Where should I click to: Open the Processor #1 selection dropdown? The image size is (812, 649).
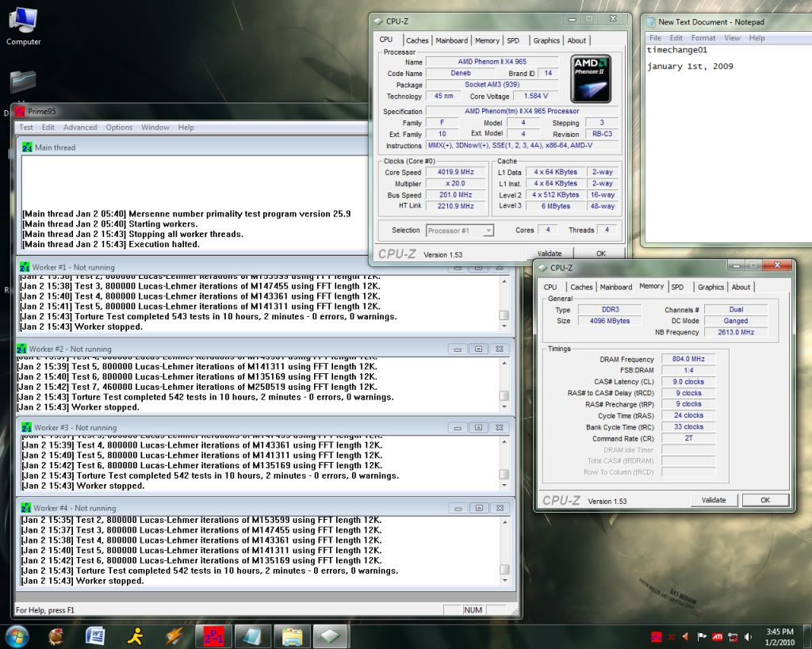[460, 231]
